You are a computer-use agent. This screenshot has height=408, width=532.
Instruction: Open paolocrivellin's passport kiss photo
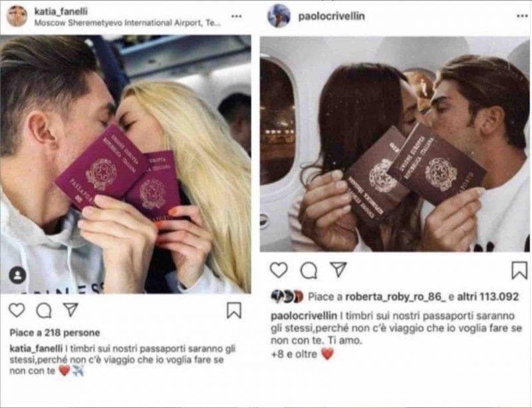pos(394,144)
